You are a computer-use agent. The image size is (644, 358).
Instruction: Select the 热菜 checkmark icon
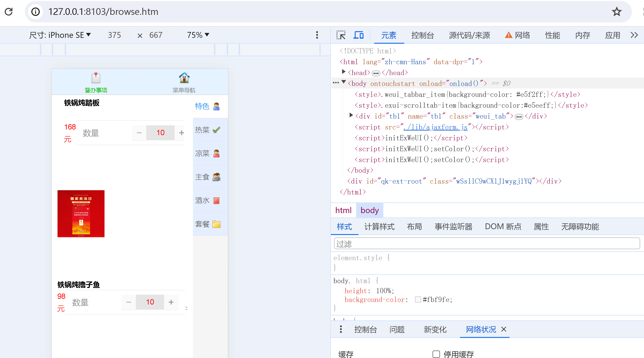[x=216, y=130]
